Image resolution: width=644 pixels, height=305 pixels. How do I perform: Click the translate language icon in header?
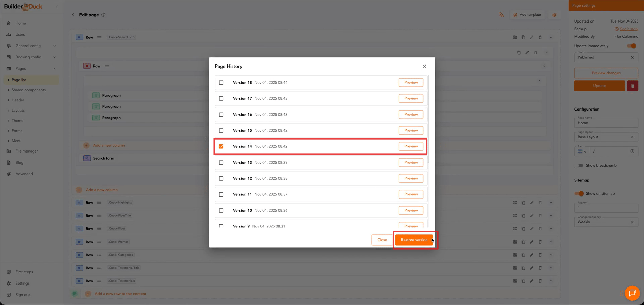point(501,15)
